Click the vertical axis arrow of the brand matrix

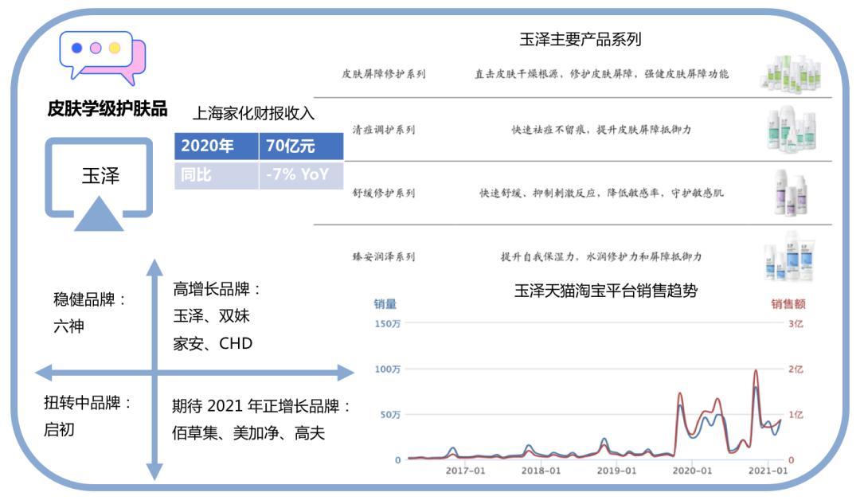pyautogui.click(x=151, y=366)
